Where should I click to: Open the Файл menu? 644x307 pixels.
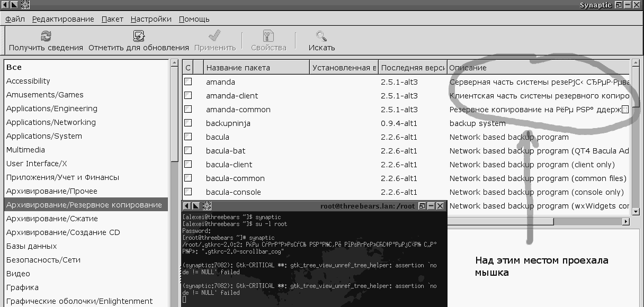(15, 19)
